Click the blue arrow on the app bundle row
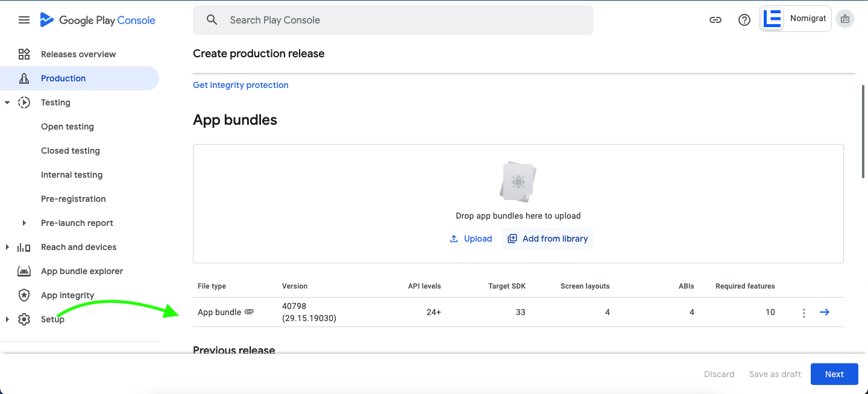The width and height of the screenshot is (868, 394). pos(824,312)
